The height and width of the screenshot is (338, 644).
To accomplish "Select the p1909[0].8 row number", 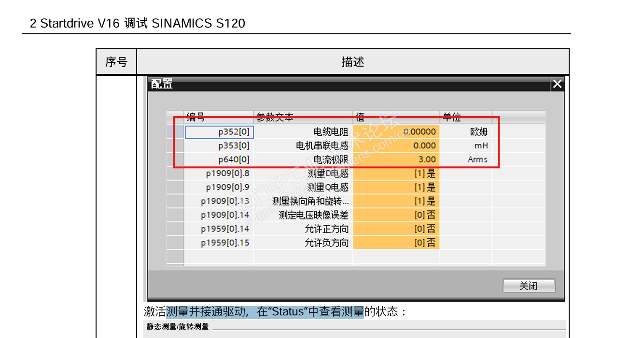I will coord(219,173).
